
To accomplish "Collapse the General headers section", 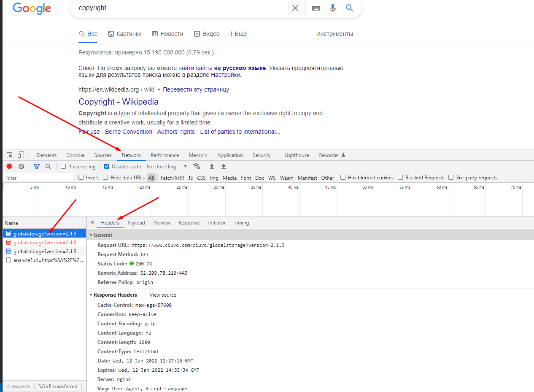I will [x=91, y=235].
